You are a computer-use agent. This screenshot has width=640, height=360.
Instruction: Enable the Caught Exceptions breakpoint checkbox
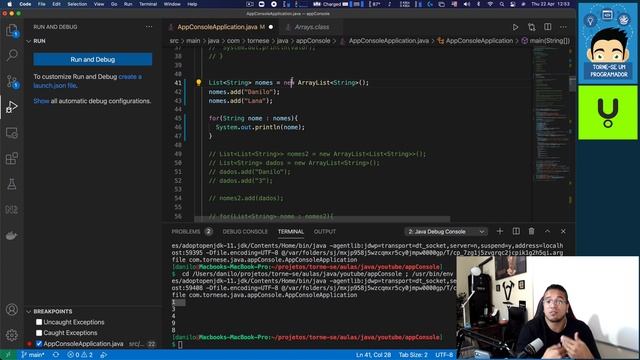point(39,333)
